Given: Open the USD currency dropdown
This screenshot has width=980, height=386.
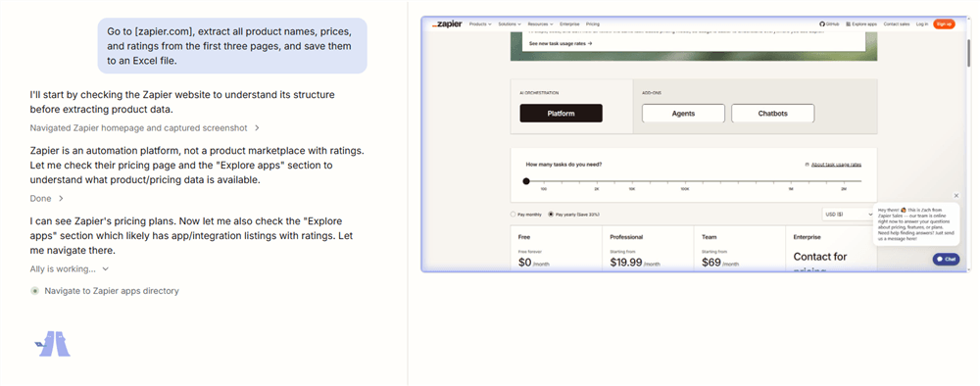Looking at the screenshot, I should coord(849,215).
